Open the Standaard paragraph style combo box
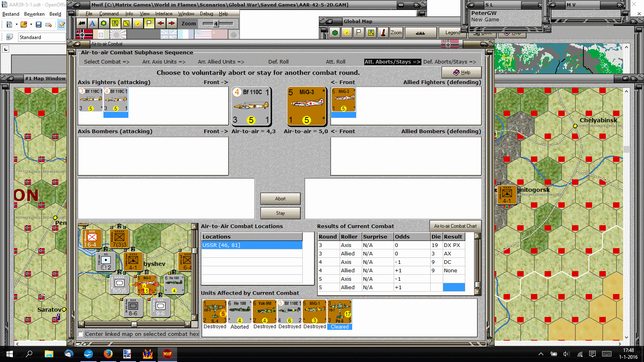Viewport: 644px width, 362px height. tap(42, 37)
